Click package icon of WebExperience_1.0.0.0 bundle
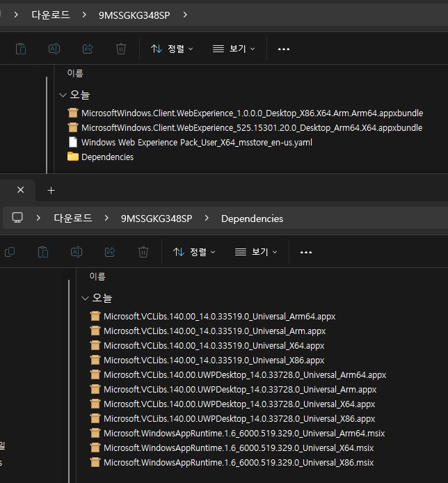 coord(72,113)
